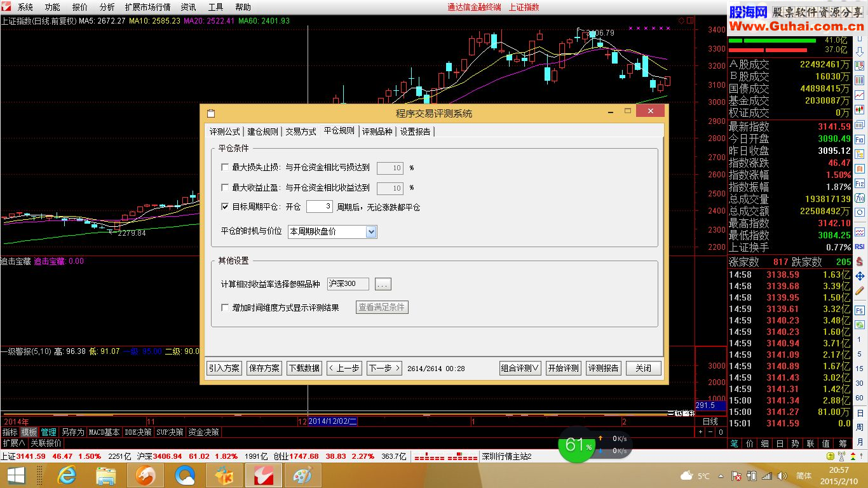Open the 报价 menu
Screen dimensions: 868x488
(x=80, y=7)
